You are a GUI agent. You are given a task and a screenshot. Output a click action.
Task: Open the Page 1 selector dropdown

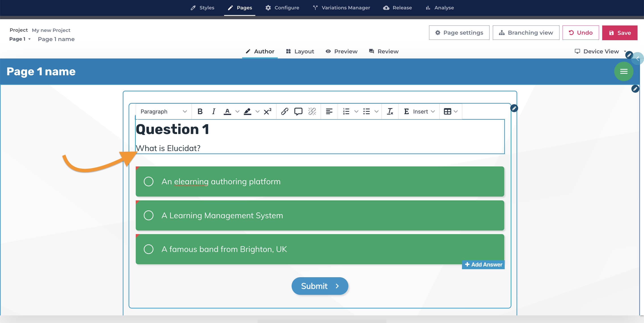(20, 39)
